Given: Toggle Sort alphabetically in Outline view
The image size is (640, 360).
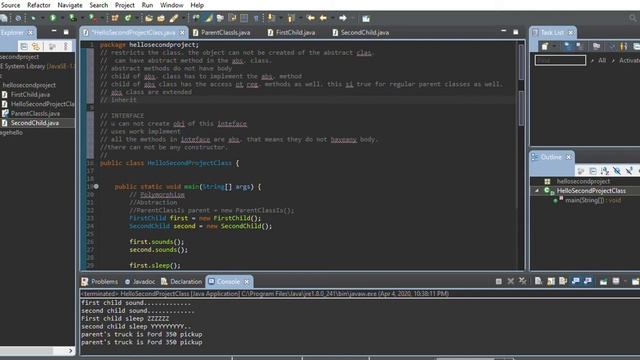Looking at the screenshot, I should pyautogui.click(x=605, y=171).
